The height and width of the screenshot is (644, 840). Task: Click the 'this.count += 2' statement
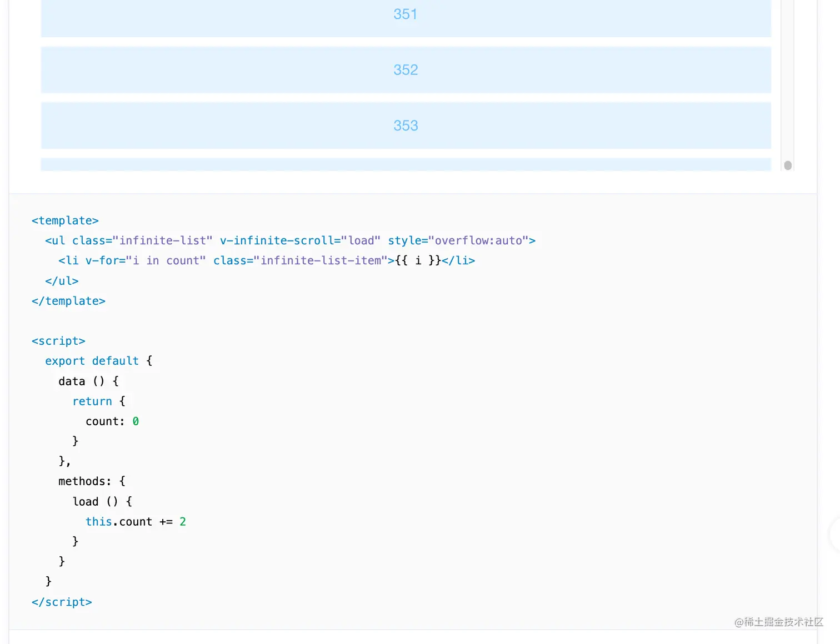click(x=136, y=522)
